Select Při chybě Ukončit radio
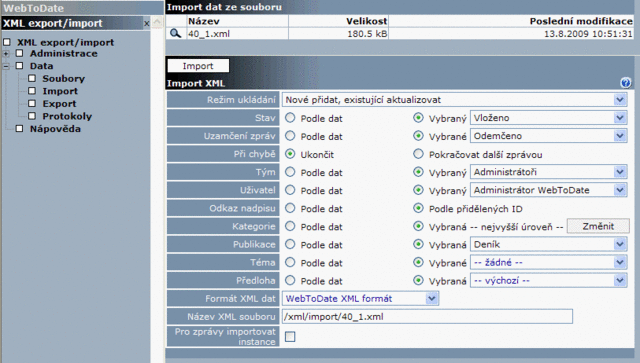This screenshot has width=640, height=363. [x=290, y=154]
